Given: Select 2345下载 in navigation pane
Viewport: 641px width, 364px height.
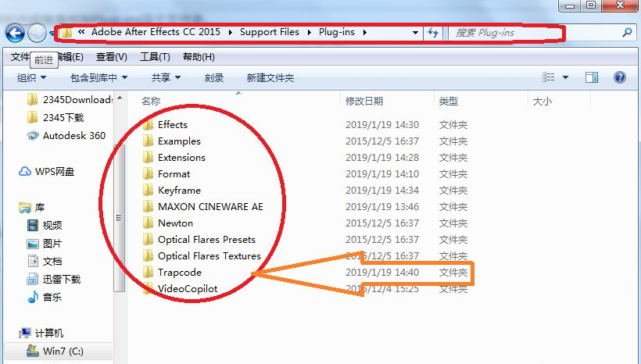Looking at the screenshot, I should (56, 118).
